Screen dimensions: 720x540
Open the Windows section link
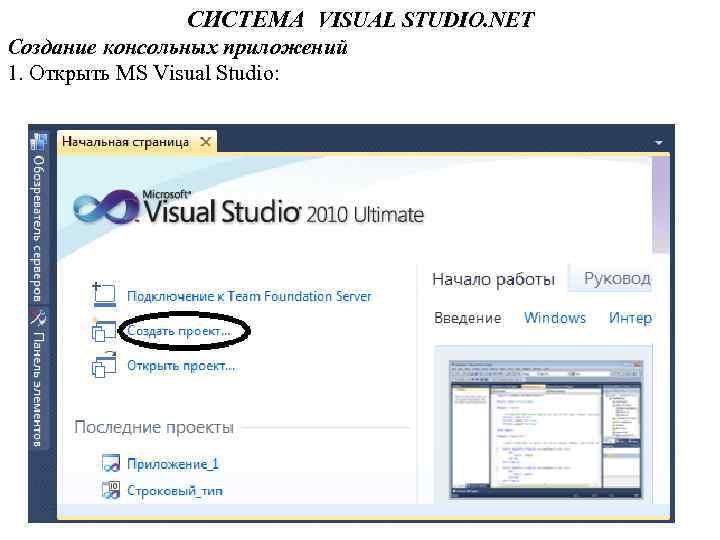tap(555, 318)
